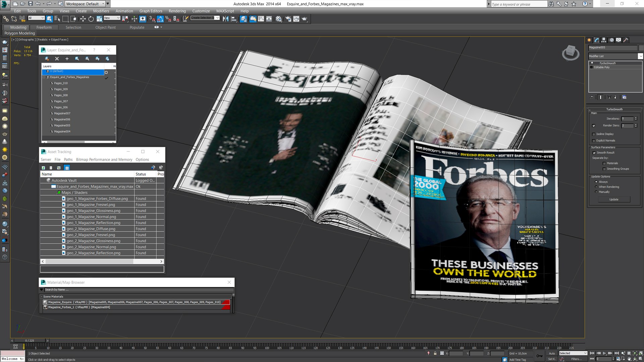Screen dimensions: 644x362
Task: Check Smoothing Groups checkbox
Action: click(604, 169)
